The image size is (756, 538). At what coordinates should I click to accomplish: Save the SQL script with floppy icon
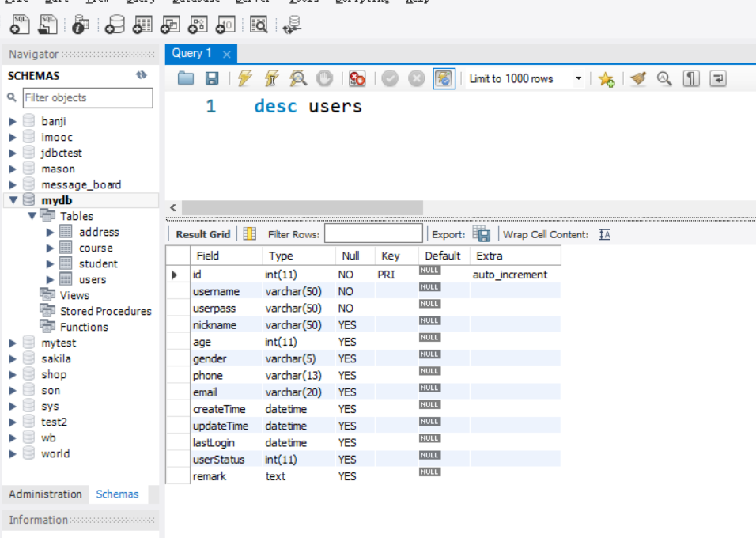pos(212,78)
